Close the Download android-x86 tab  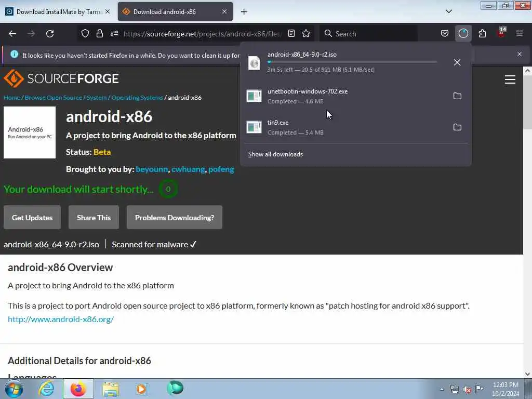click(x=224, y=11)
